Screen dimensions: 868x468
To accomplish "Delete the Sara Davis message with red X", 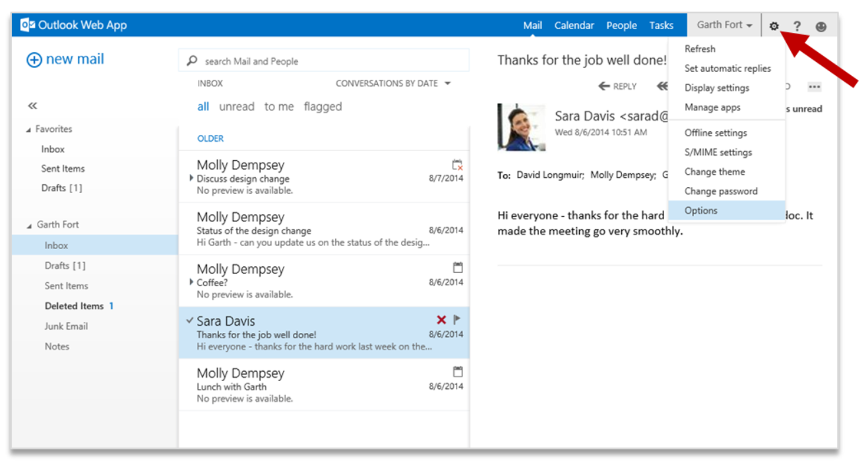I will coord(441,320).
